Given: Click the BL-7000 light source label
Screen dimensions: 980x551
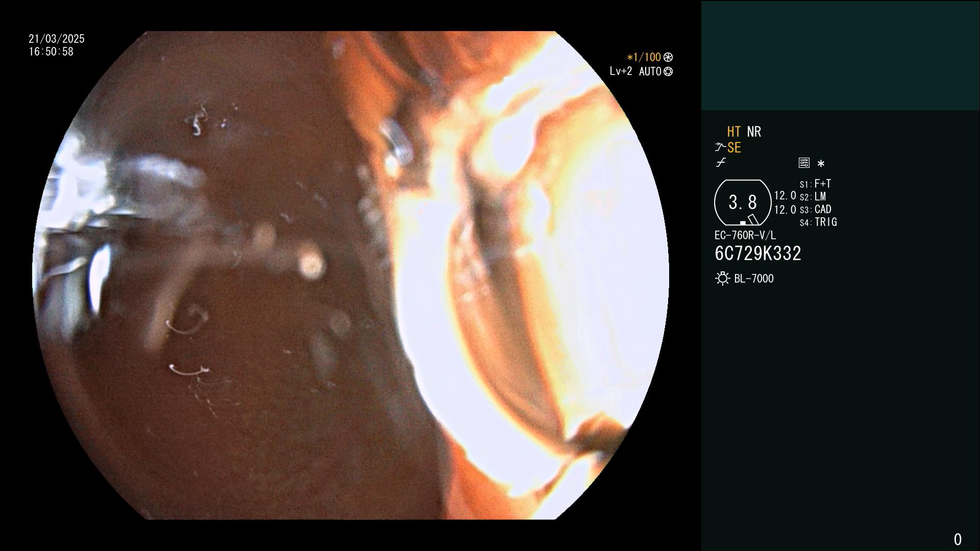Looking at the screenshot, I should pos(754,279).
